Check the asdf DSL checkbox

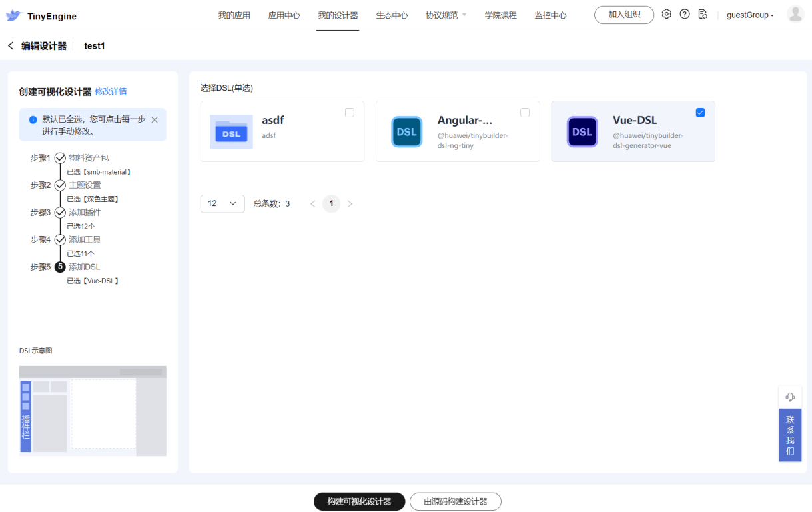350,113
